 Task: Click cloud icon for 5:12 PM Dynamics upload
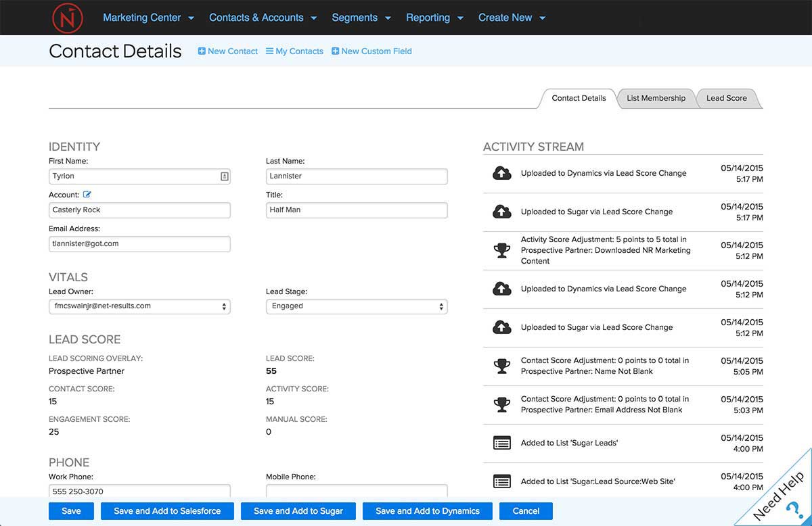[501, 289]
